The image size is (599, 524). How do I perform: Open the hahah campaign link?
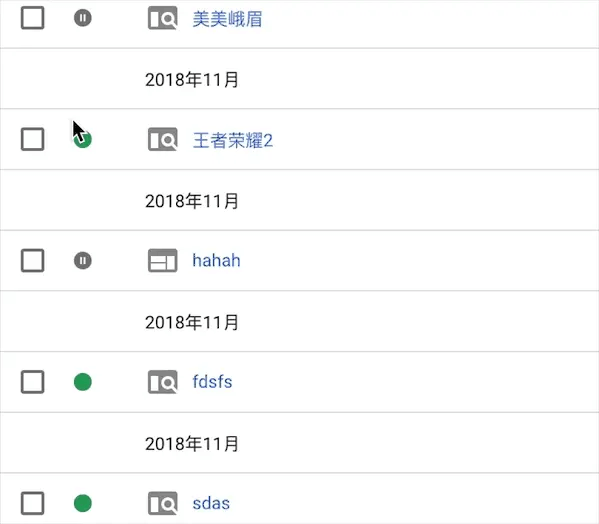[x=216, y=260]
